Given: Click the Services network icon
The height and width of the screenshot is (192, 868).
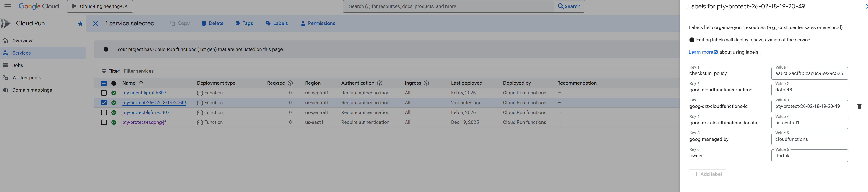Looking at the screenshot, I should 5,53.
